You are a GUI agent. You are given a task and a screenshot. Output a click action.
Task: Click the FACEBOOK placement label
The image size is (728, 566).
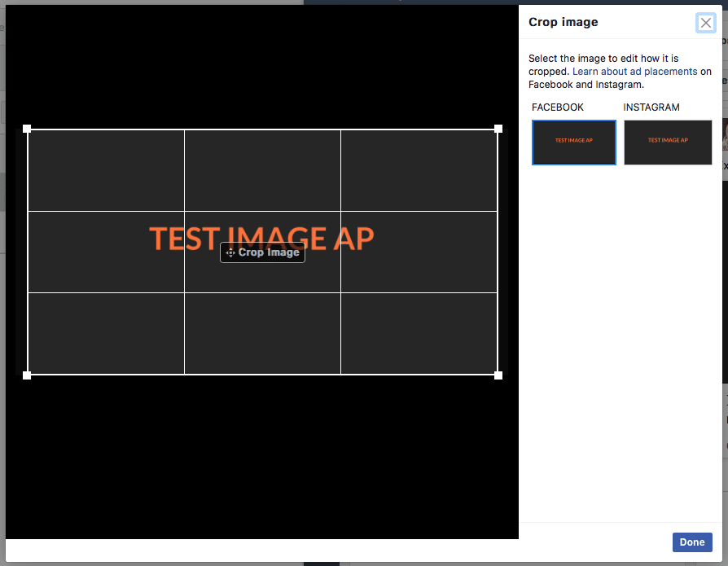[557, 107]
